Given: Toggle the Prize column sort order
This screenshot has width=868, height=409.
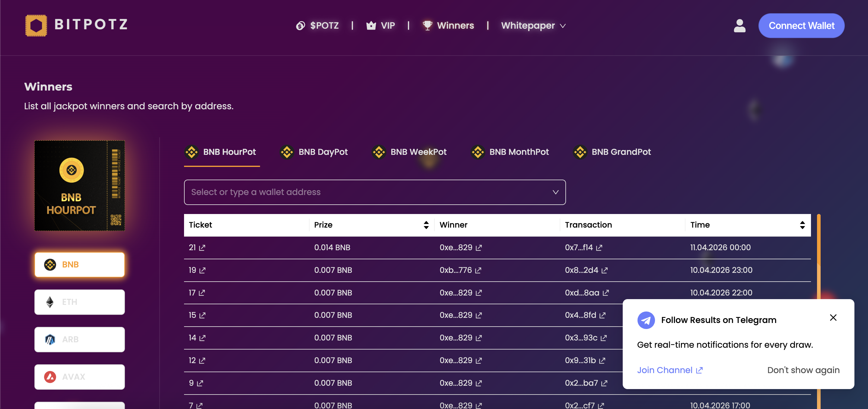Looking at the screenshot, I should (426, 225).
